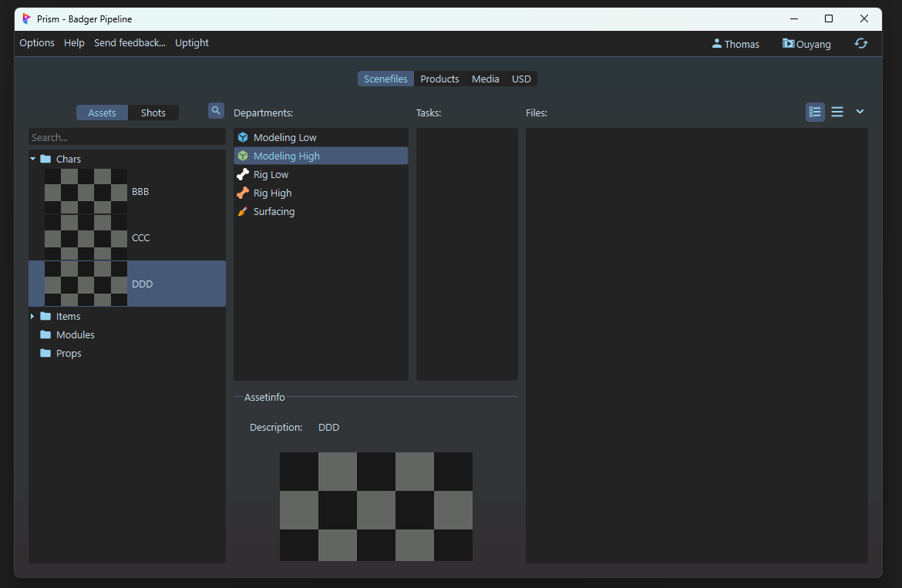Select the BBB asset thumbnail
The height and width of the screenshot is (588, 902).
86,191
